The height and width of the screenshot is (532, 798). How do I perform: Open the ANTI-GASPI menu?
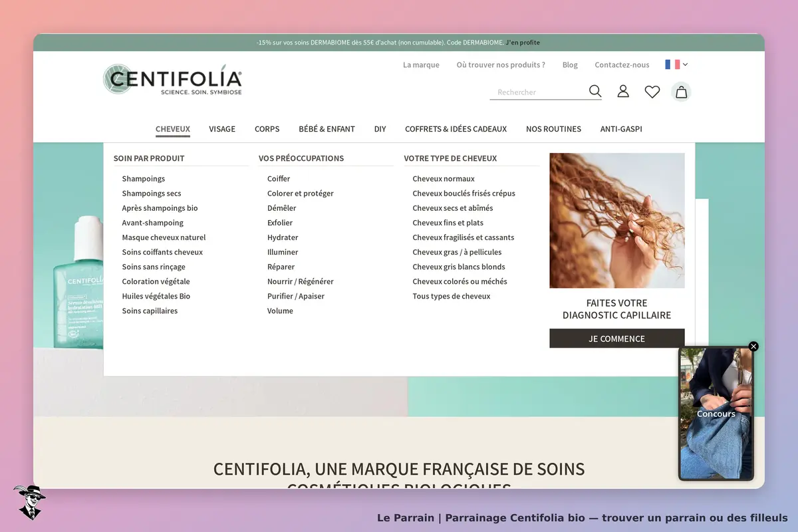[621, 129]
